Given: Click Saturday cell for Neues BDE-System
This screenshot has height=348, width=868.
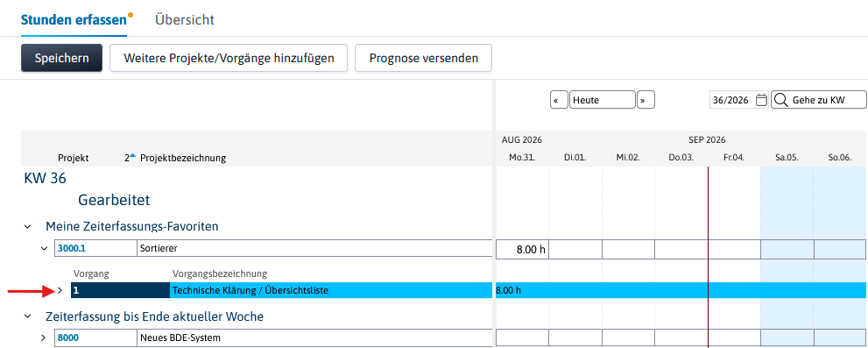Looking at the screenshot, I should 787,337.
